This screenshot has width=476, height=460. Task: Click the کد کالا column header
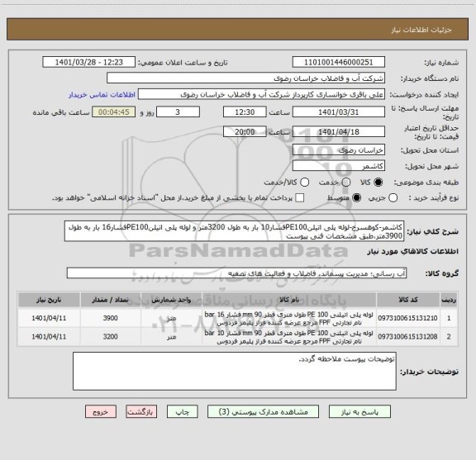[x=407, y=300]
